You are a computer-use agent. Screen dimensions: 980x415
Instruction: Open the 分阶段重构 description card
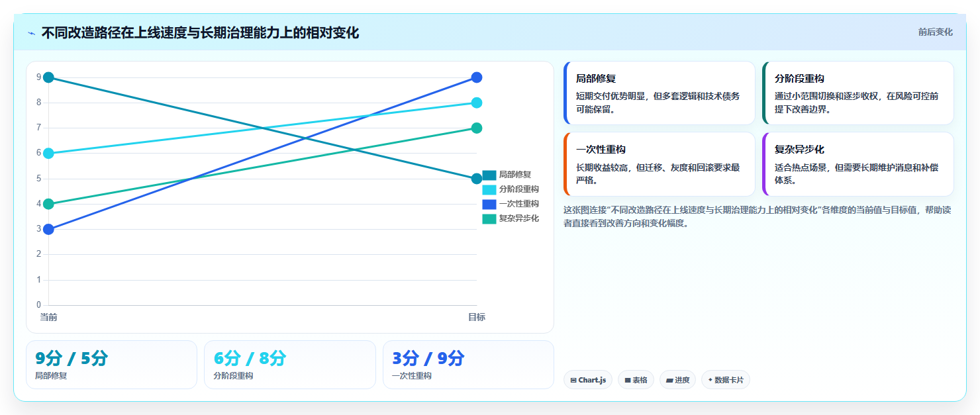858,93
